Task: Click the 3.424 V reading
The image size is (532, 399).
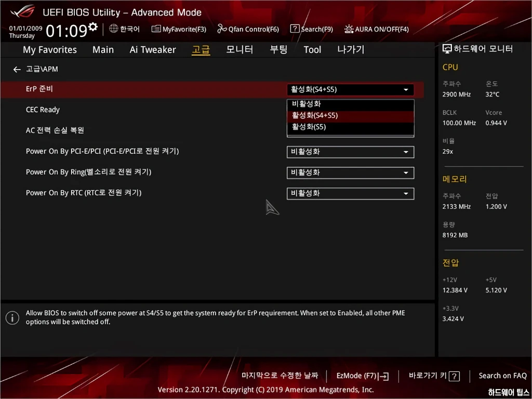Action: pyautogui.click(x=453, y=319)
